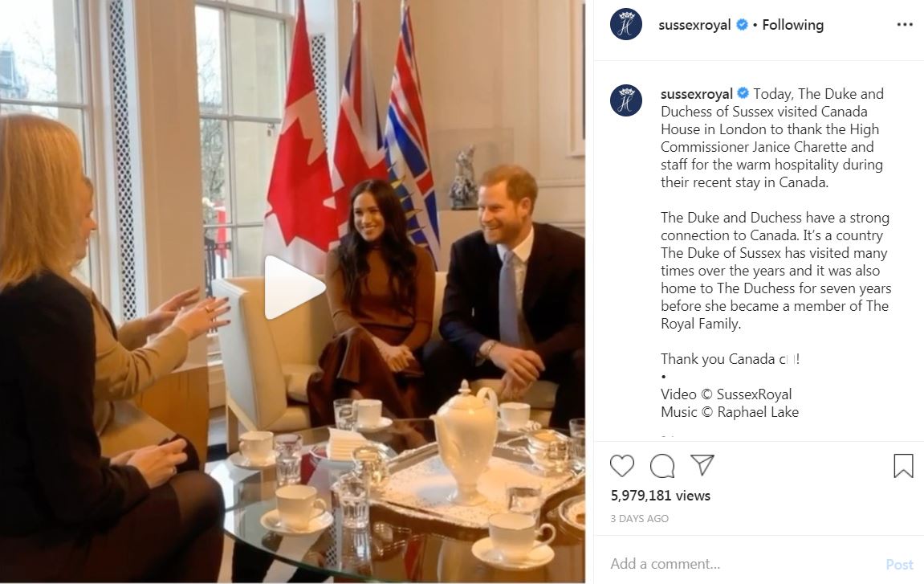924x584 pixels.
Task: Click the Post comment button
Action: click(x=899, y=565)
